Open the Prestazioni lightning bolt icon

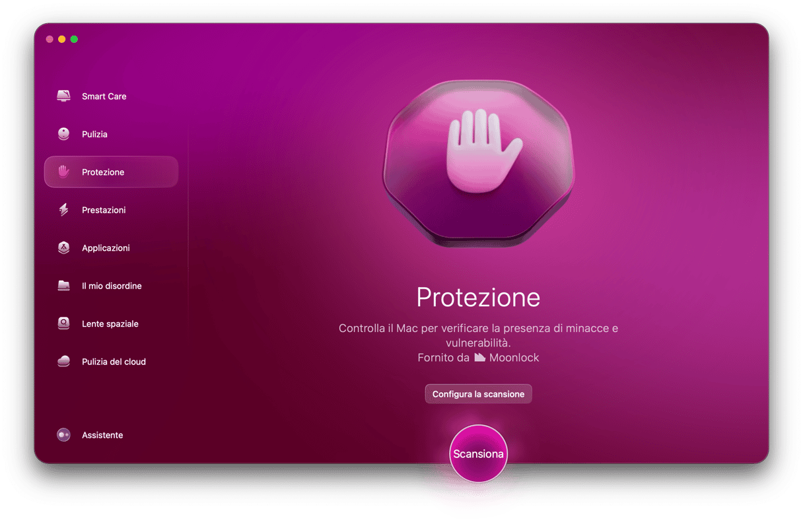pos(63,210)
